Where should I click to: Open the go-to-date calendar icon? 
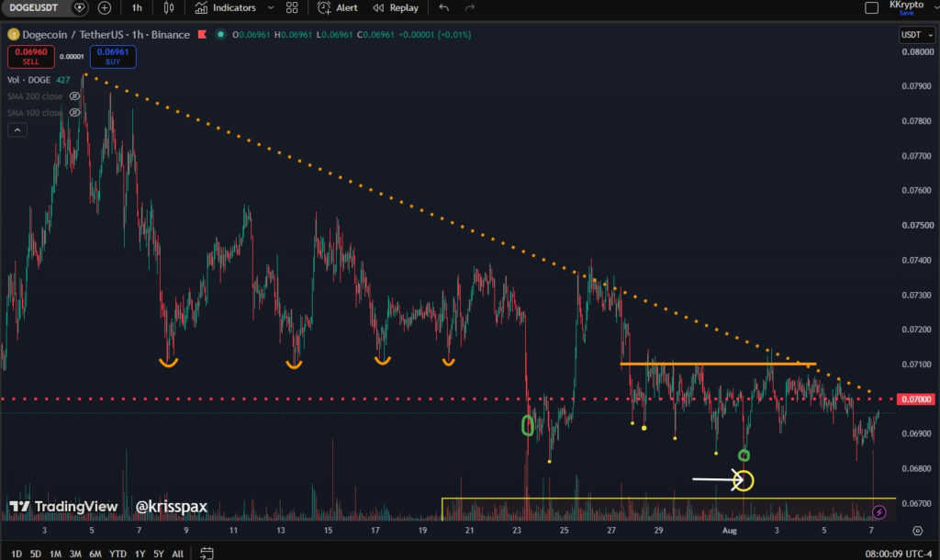(207, 554)
